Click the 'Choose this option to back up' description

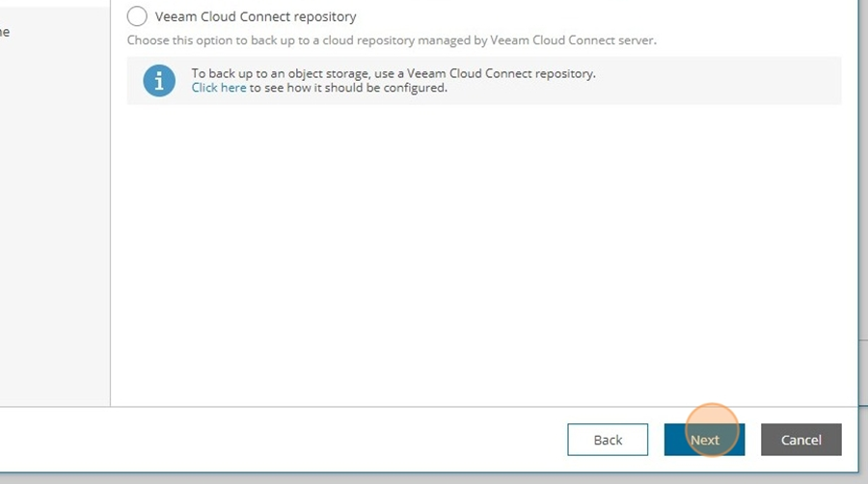pyautogui.click(x=392, y=40)
